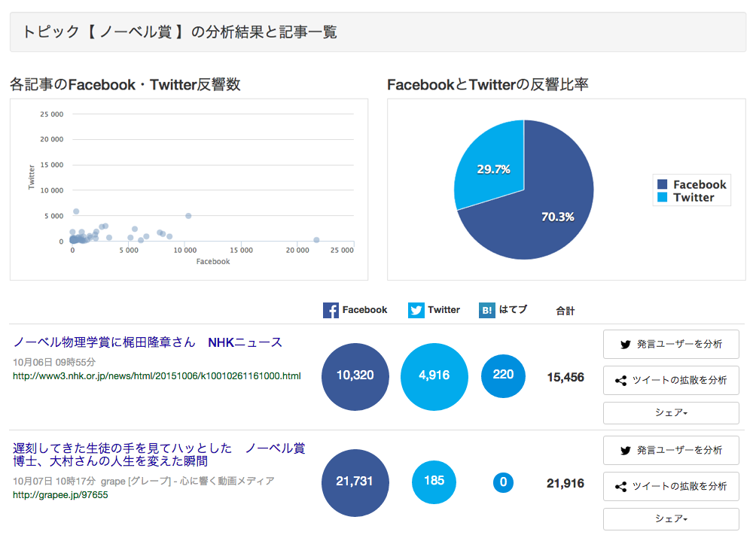Click Twitter bird icon in NHK row's 発言ユーザーを分析 button
This screenshot has height=541, width=756.
625,345
